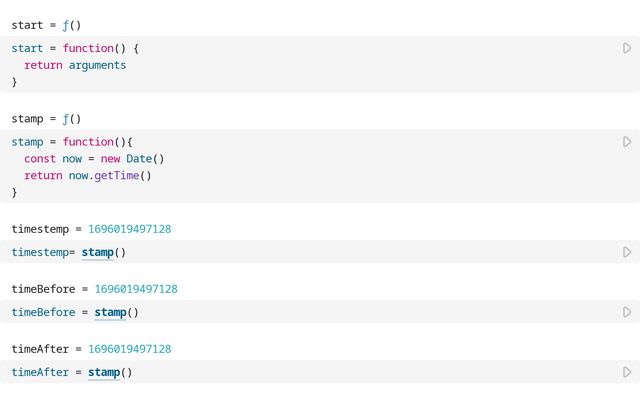Click the timeBefore variable name in code
This screenshot has width=640, height=400.
click(x=43, y=312)
